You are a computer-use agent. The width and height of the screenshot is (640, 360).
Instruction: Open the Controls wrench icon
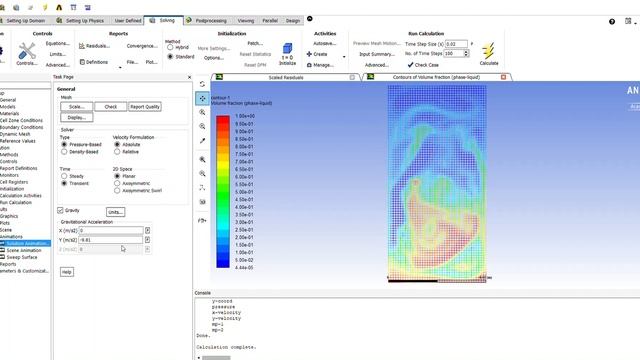coord(27,51)
